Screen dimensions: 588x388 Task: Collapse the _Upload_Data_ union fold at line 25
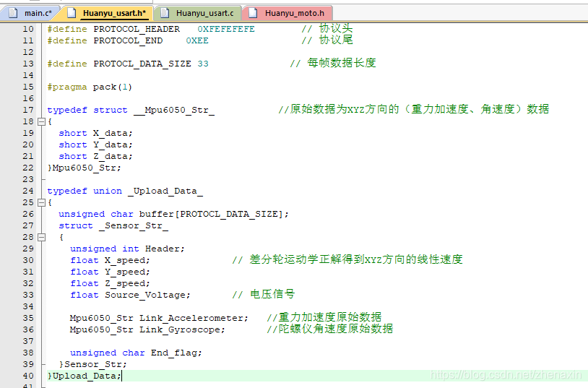(42, 202)
